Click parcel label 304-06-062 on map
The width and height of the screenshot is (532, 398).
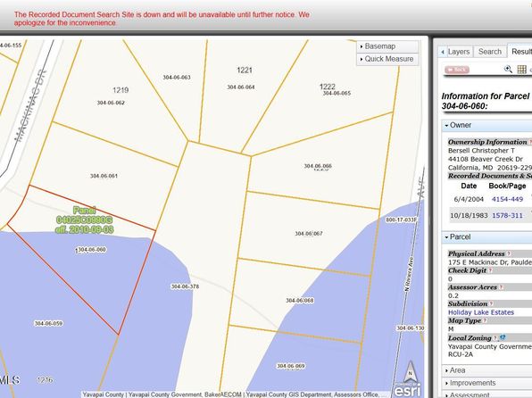pyautogui.click(x=111, y=103)
